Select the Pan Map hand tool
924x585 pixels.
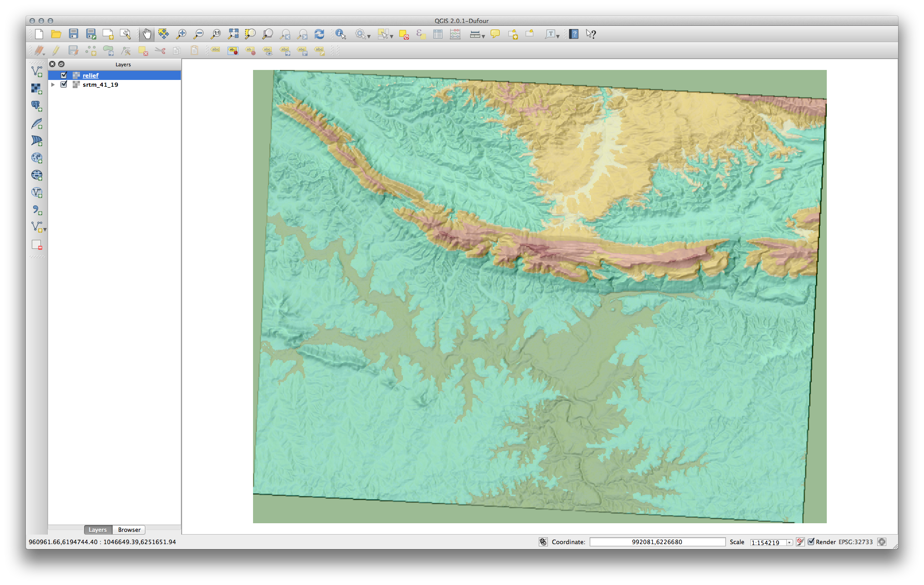tap(147, 34)
